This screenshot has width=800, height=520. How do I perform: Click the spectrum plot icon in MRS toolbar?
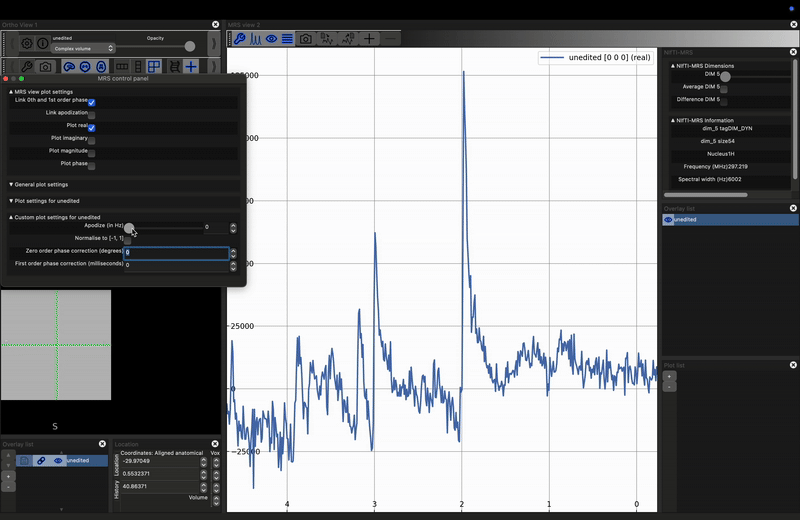coord(255,39)
